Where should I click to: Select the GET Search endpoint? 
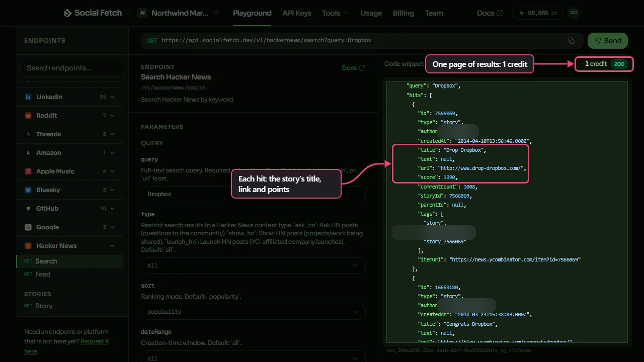pos(69,261)
